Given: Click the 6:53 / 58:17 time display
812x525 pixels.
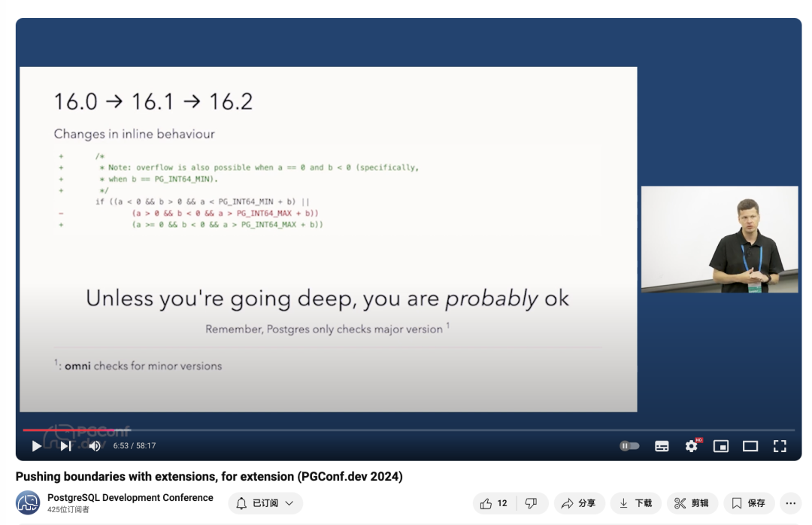Looking at the screenshot, I should click(x=134, y=446).
